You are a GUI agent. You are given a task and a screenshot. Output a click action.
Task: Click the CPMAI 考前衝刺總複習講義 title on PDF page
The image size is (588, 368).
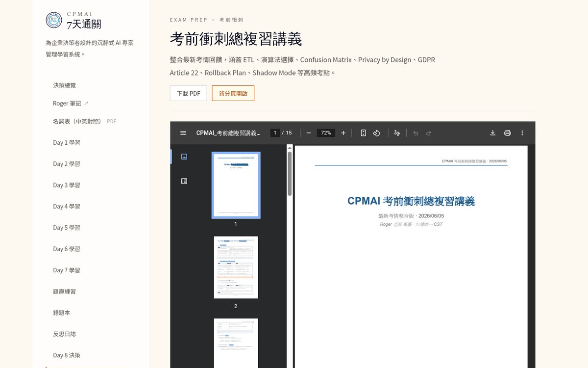pos(411,201)
